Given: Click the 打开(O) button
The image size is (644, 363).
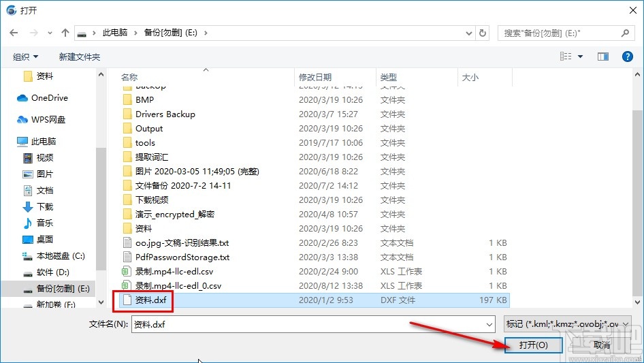Looking at the screenshot, I should tap(533, 345).
